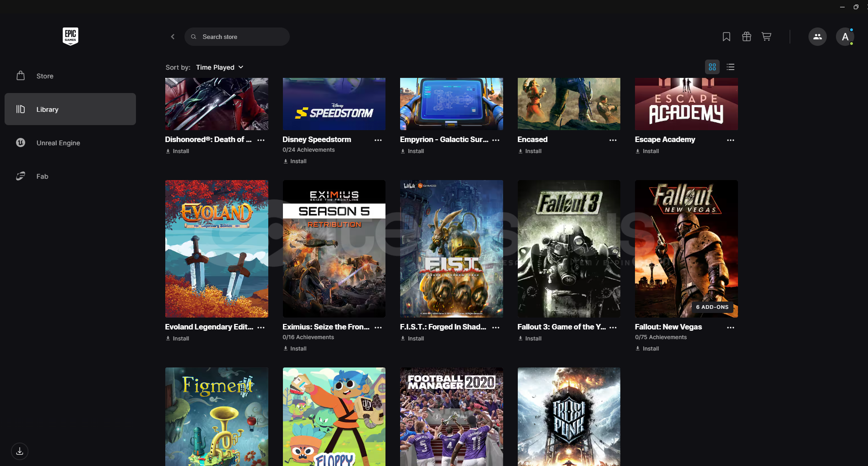Click the Search store field
Screen dimensions: 868x466
237,37
